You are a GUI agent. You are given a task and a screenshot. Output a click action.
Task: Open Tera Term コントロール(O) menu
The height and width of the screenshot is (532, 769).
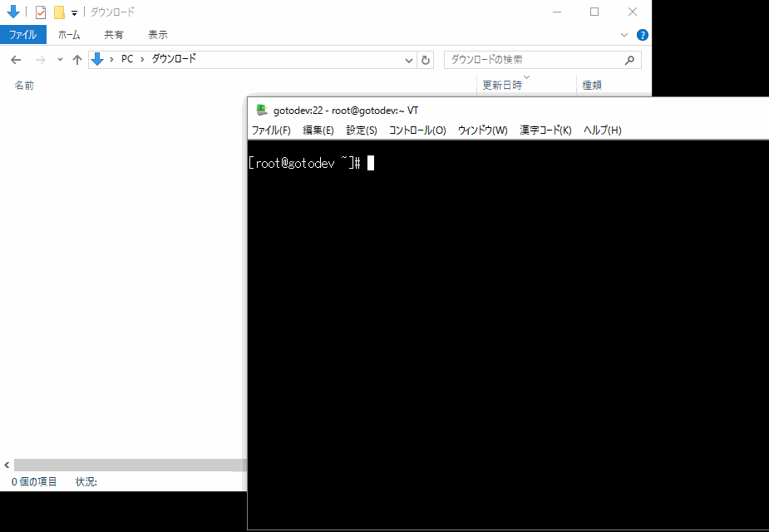[x=417, y=130]
